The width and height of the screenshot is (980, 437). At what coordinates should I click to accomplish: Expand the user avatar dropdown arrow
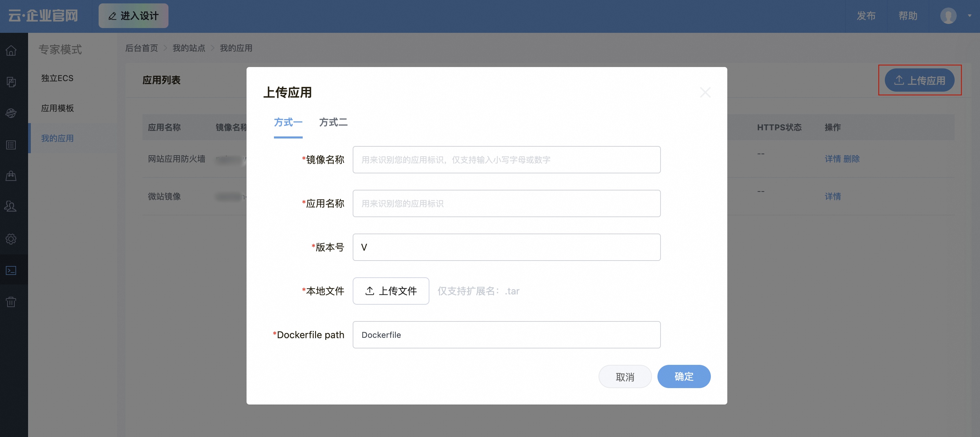969,16
